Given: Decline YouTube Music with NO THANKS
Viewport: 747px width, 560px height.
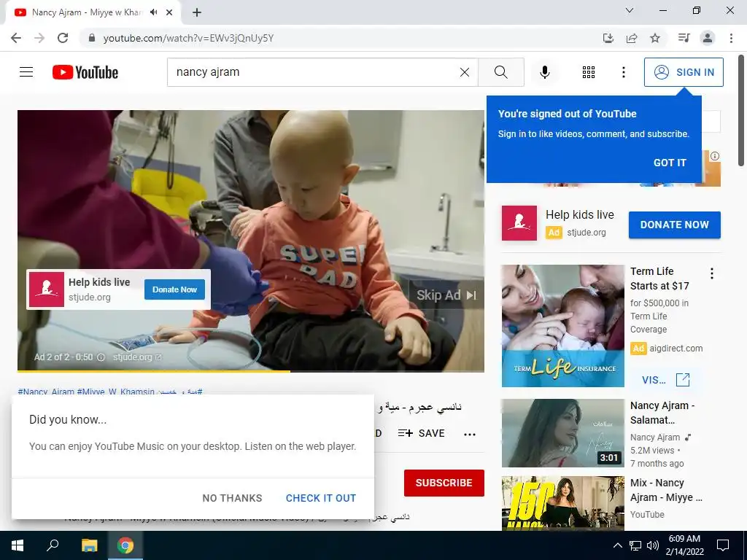Looking at the screenshot, I should pyautogui.click(x=232, y=498).
